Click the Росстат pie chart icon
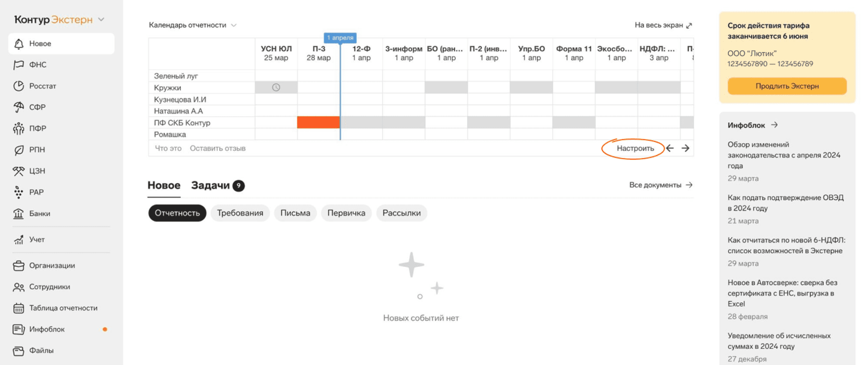The height and width of the screenshot is (365, 868). [19, 86]
